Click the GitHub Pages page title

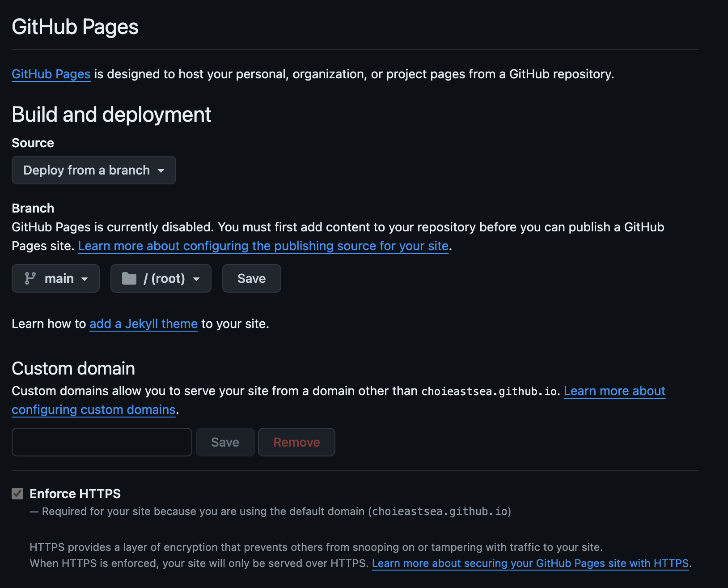click(75, 27)
